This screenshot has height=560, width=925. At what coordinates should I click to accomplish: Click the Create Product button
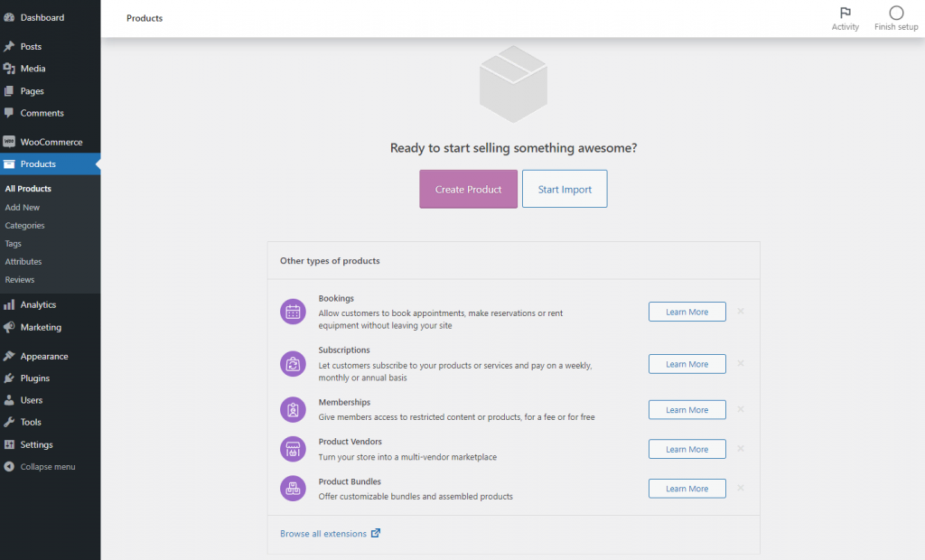468,190
